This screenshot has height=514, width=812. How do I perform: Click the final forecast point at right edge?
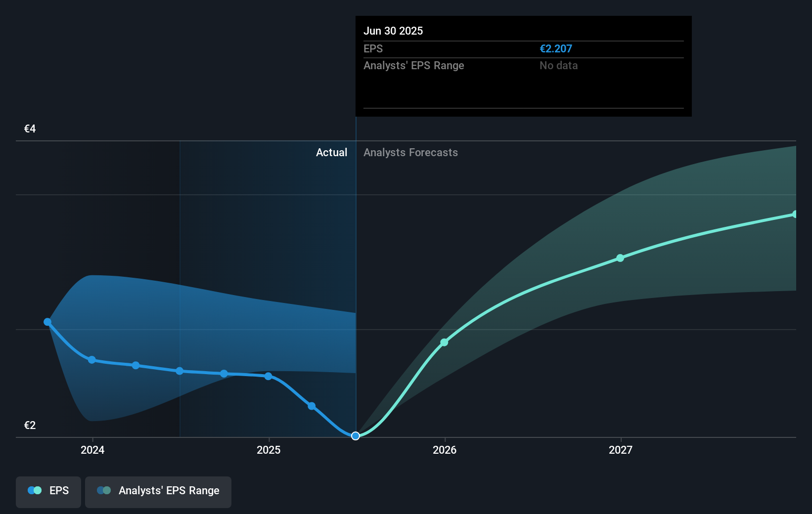pyautogui.click(x=795, y=214)
